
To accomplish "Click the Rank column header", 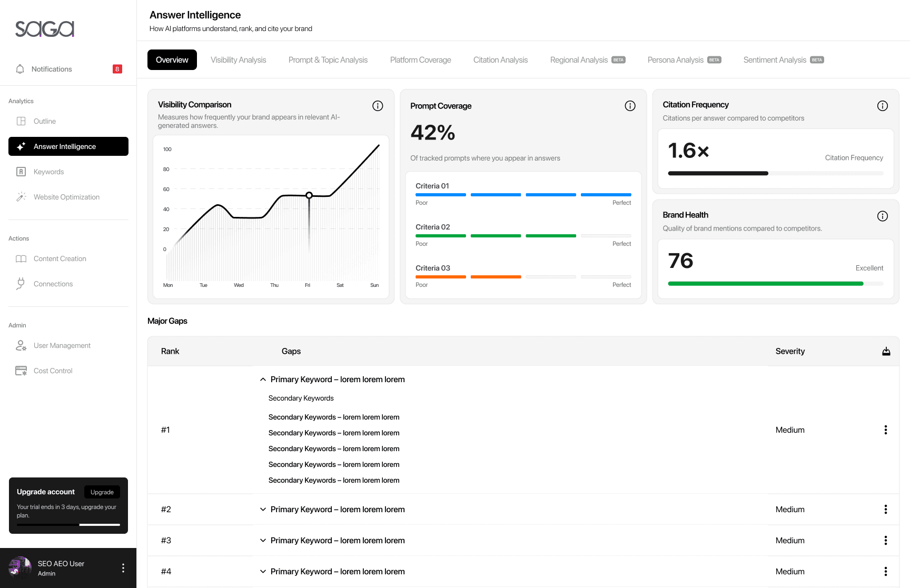I will point(170,351).
